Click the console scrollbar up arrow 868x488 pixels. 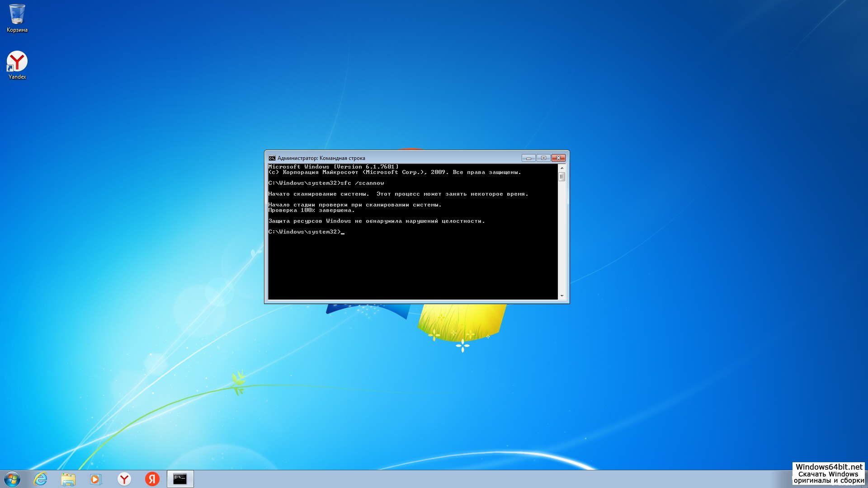[562, 168]
